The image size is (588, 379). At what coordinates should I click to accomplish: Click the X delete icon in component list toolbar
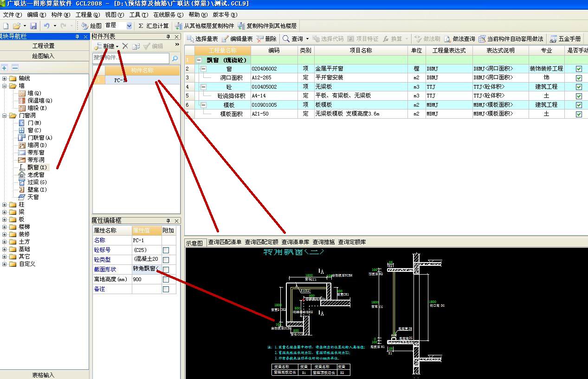[x=125, y=46]
